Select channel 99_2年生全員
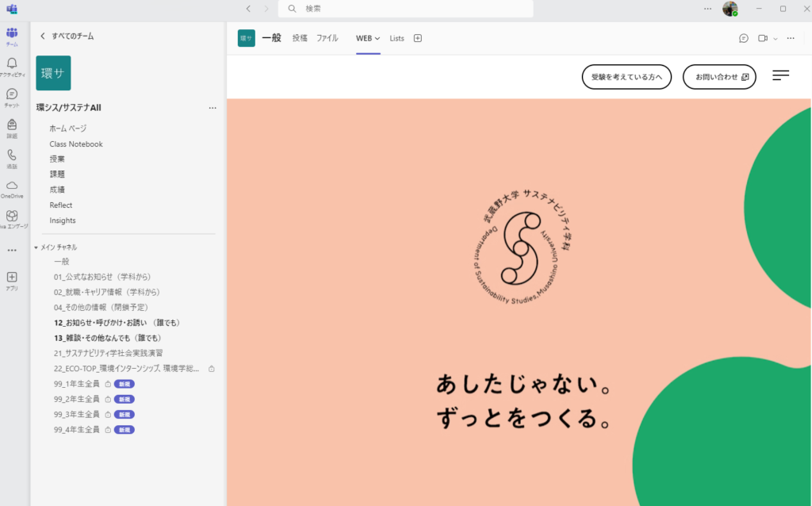Viewport: 812px width, 506px height. (77, 399)
